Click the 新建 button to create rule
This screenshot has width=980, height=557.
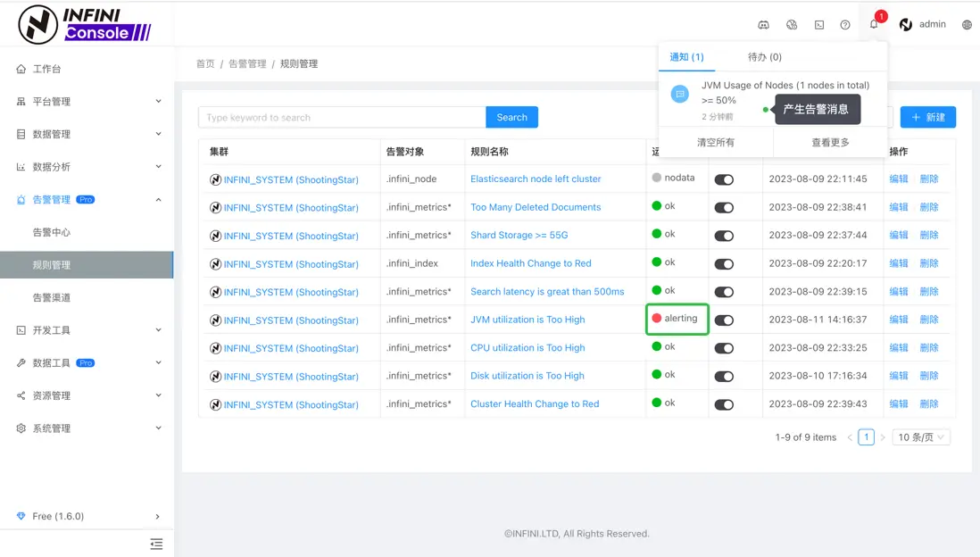(x=927, y=117)
